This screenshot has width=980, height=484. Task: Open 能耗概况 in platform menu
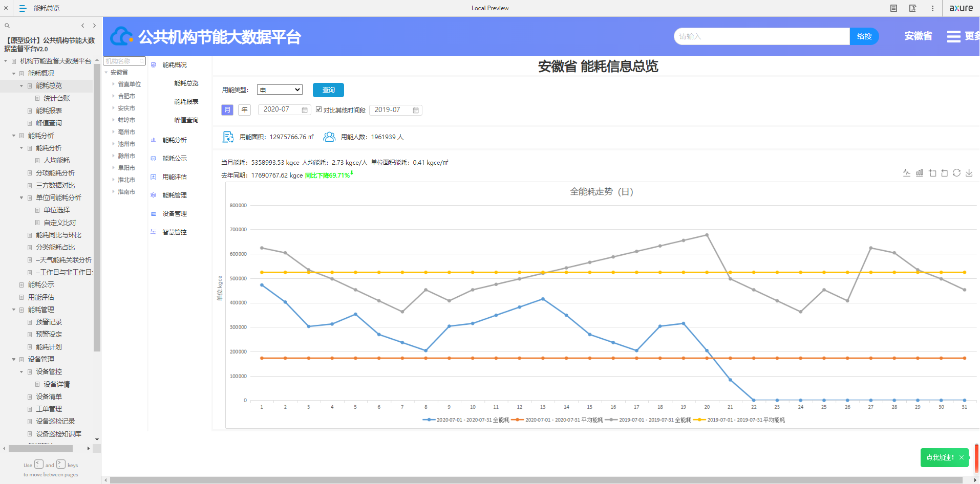point(175,65)
